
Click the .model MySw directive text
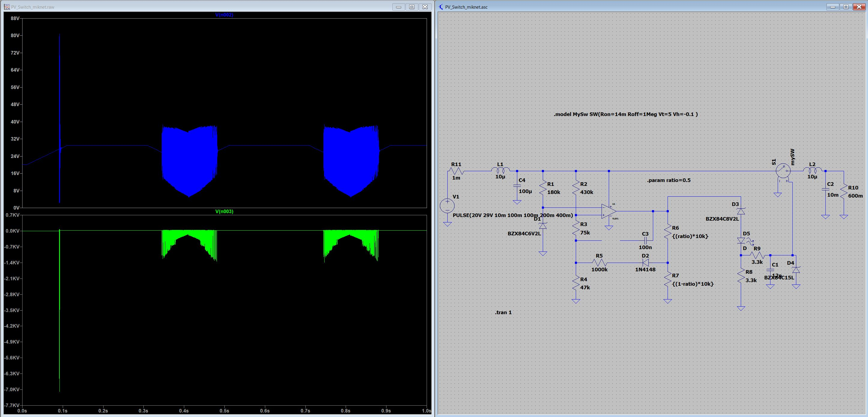[x=625, y=114]
